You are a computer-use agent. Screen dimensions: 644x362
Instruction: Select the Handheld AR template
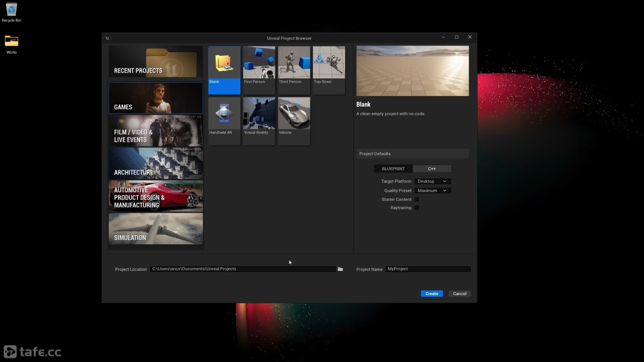click(224, 121)
